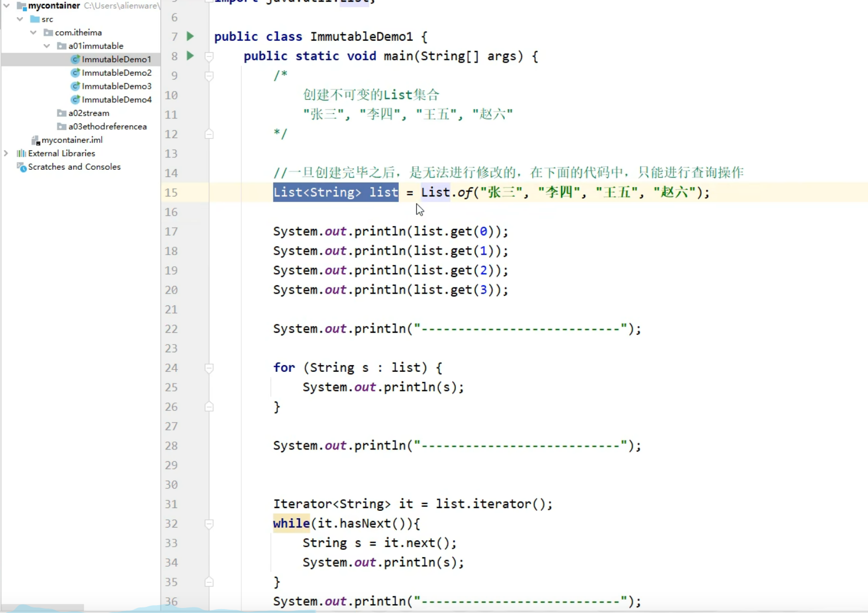This screenshot has width=868, height=613.
Task: Expand the External Libraries node
Action: click(5, 153)
